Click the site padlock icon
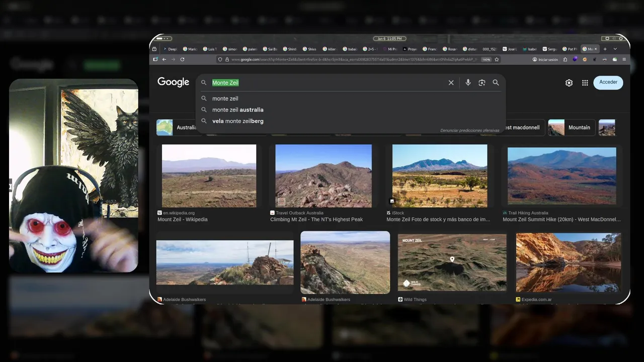The image size is (644, 362). [227, 59]
